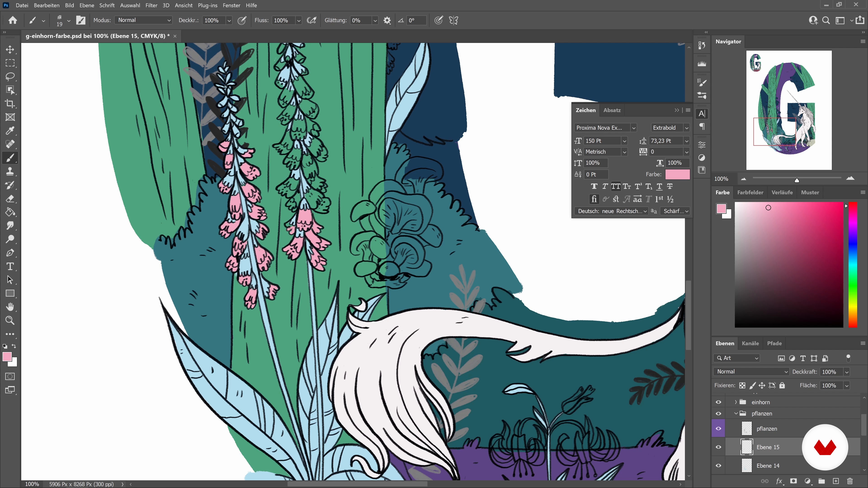Select the Lasso tool

(10, 76)
